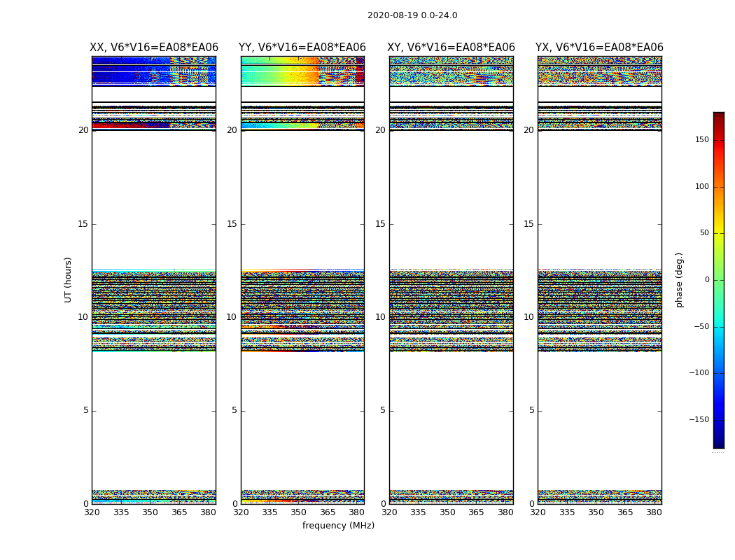Click the XY plot phase data area
Image resolution: width=735 pixels, height=560 pixels.
pos(451,280)
